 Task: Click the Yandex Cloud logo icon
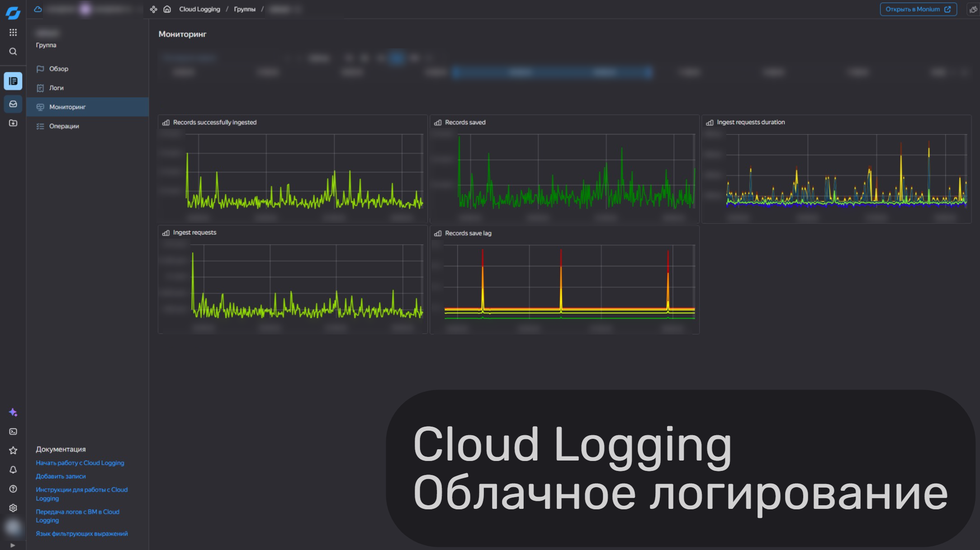[13, 13]
